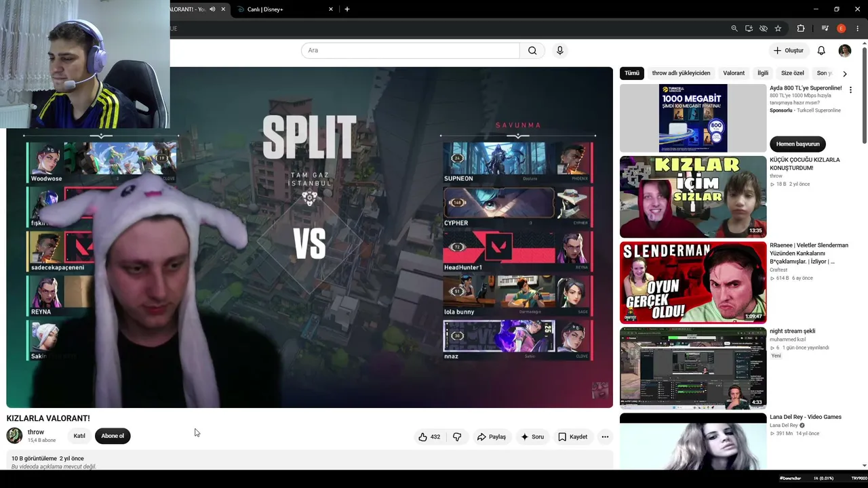
Task: Open 'KÜÇÜK ÇOCUĞU KIZLARLA KONUŞTURDUM!' video title
Action: [x=805, y=164]
